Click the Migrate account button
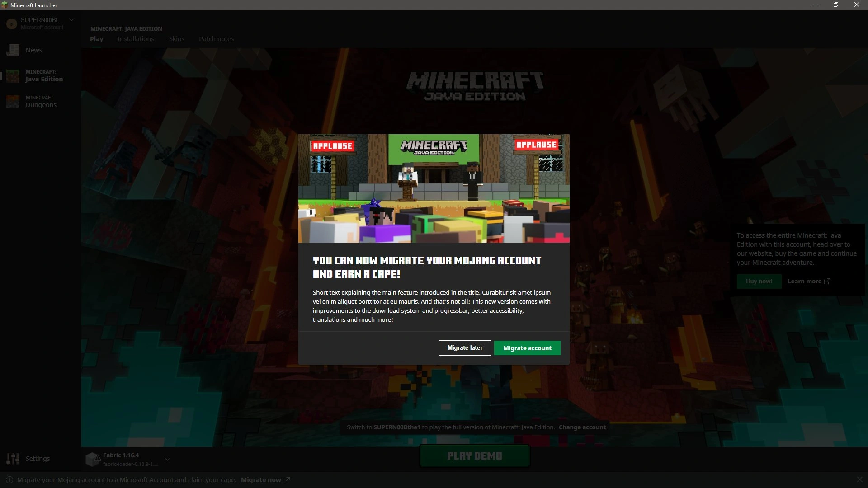This screenshot has height=488, width=868. (x=527, y=348)
